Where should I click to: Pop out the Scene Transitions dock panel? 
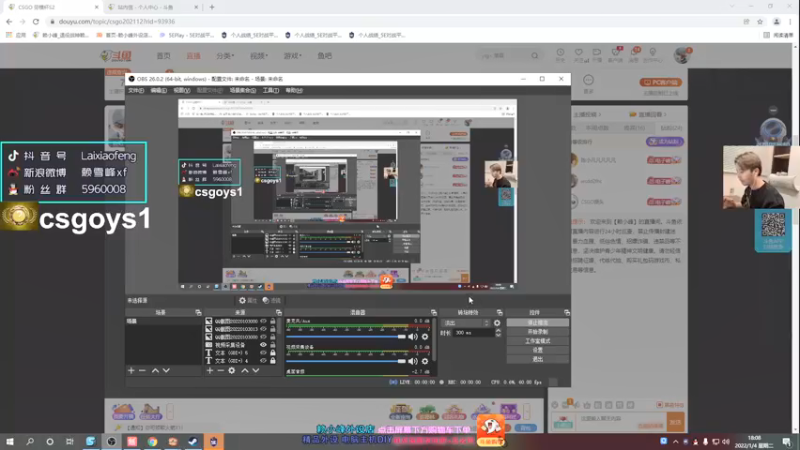tap(499, 312)
